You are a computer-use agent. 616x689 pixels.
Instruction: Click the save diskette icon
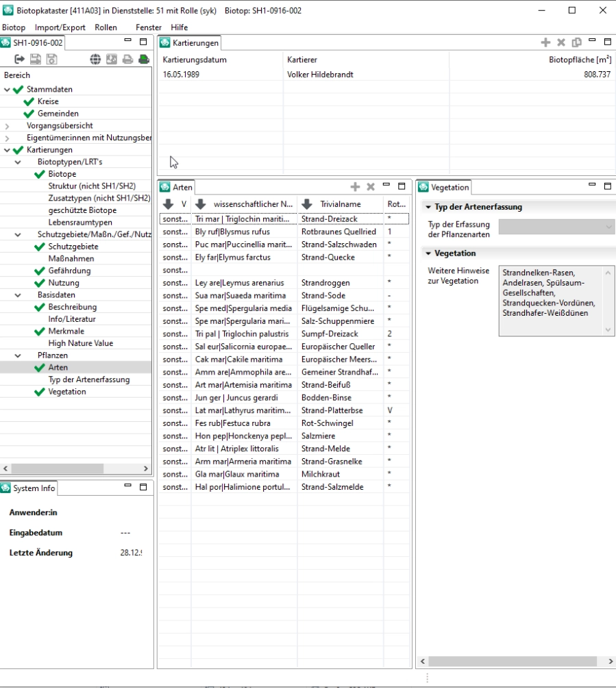(35, 59)
